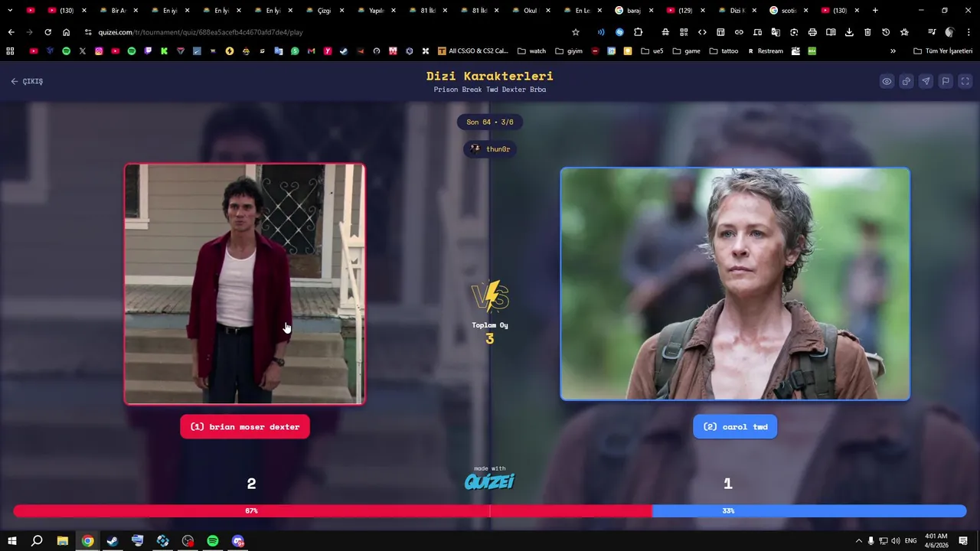Screen dimensions: 980x551
Task: Open the Steam bookmark icon
Action: point(344,51)
